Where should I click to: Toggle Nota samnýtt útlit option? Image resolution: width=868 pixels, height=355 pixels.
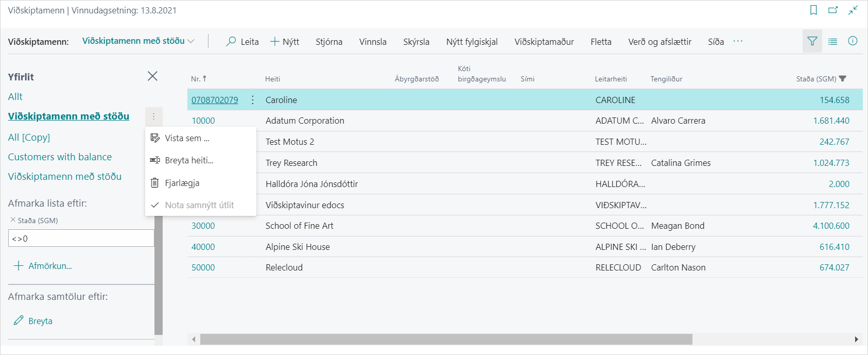[199, 205]
